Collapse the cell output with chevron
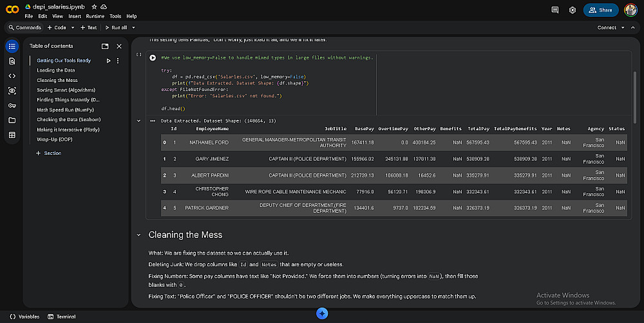This screenshot has width=644, height=323. [138, 121]
